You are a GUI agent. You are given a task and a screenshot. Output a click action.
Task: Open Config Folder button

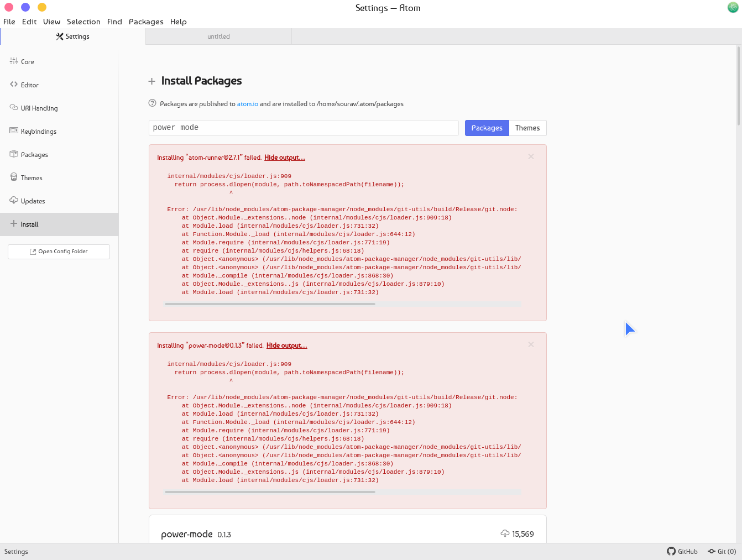pyautogui.click(x=59, y=252)
